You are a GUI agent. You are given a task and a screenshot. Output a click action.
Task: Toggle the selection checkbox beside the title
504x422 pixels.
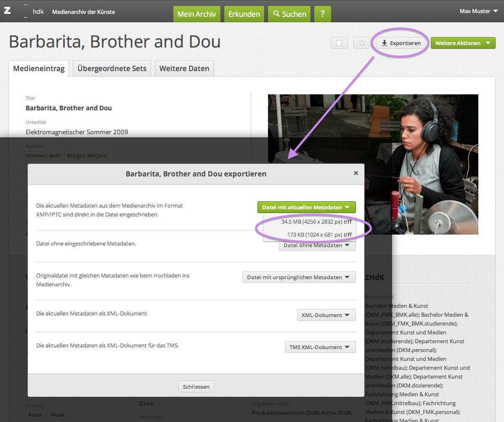tap(339, 43)
